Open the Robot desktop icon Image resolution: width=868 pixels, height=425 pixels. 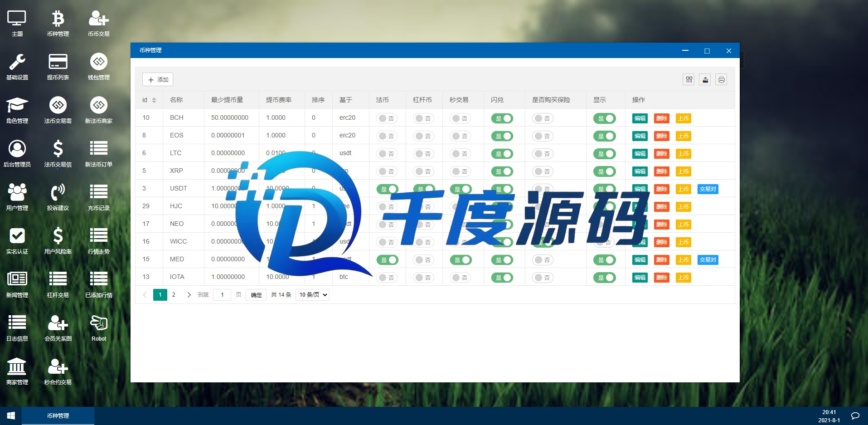(99, 328)
